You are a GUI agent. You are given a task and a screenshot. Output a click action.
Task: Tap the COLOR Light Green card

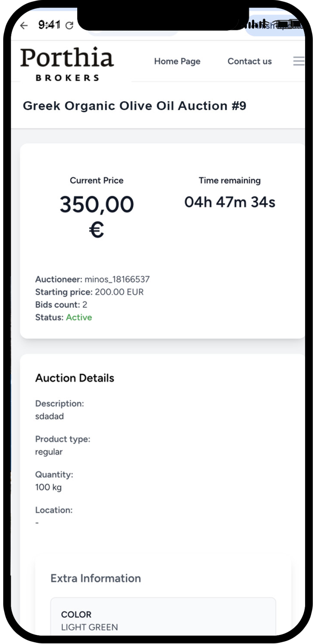tap(163, 620)
